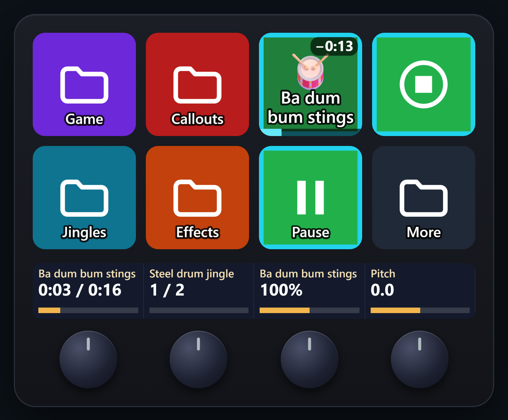508x420 pixels.
Task: Click the knob under the 100% volume readout
Action: pyautogui.click(x=310, y=359)
